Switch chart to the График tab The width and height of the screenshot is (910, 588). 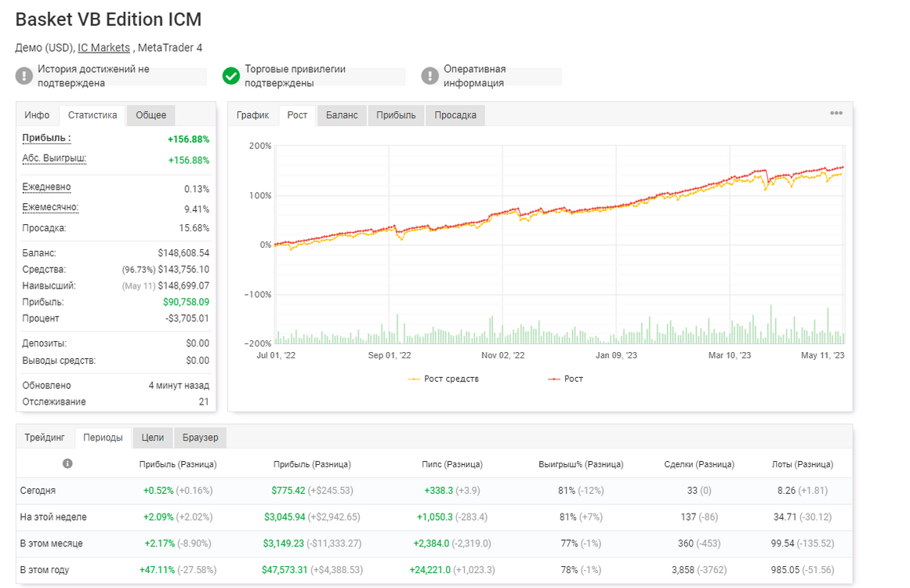click(252, 115)
